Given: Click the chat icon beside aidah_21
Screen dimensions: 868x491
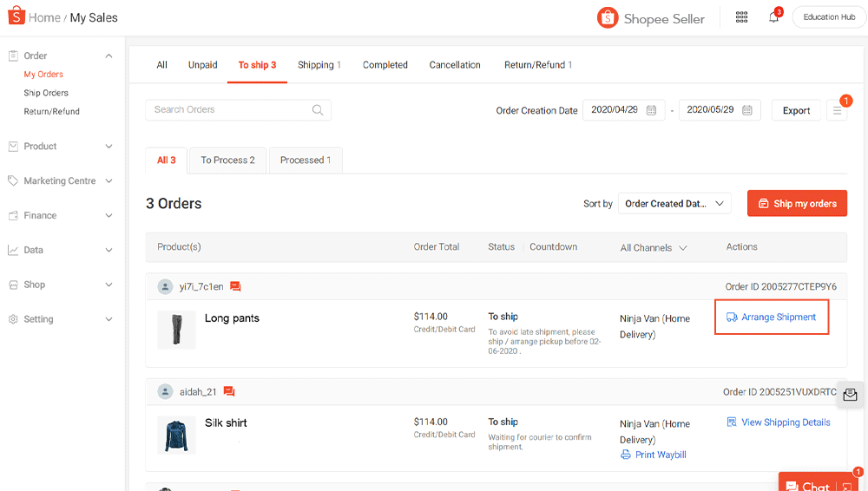Looking at the screenshot, I should 229,392.
